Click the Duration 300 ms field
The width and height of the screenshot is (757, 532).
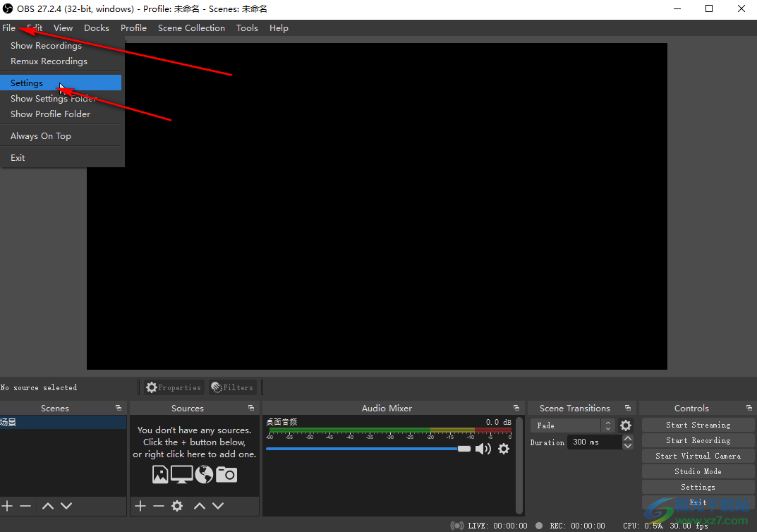click(x=595, y=442)
